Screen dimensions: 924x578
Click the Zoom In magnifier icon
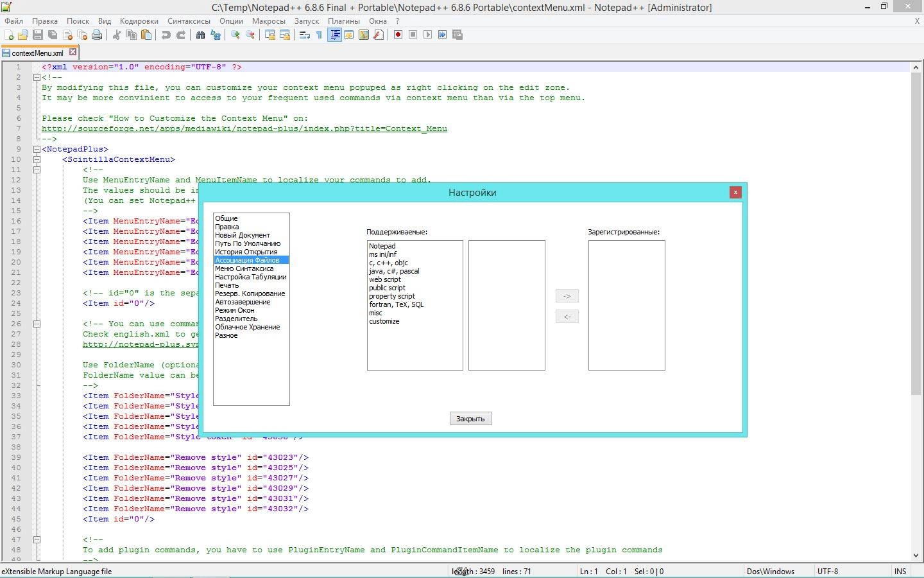pyautogui.click(x=235, y=35)
